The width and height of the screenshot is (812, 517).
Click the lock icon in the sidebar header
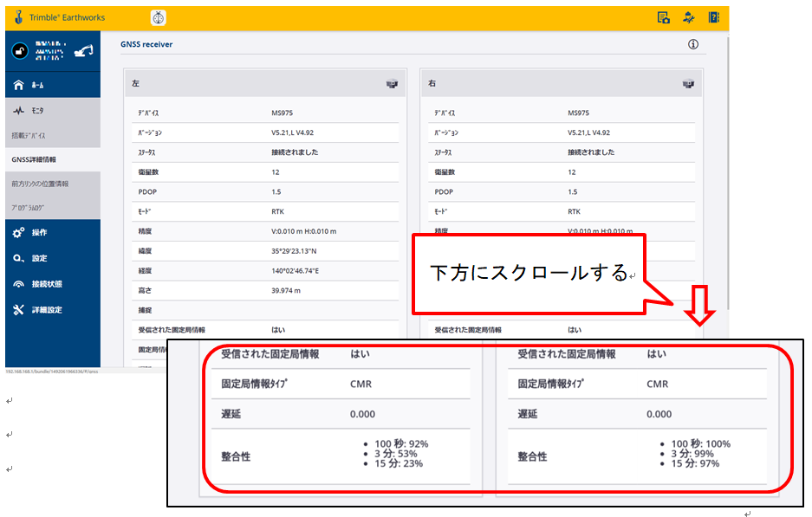(19, 52)
